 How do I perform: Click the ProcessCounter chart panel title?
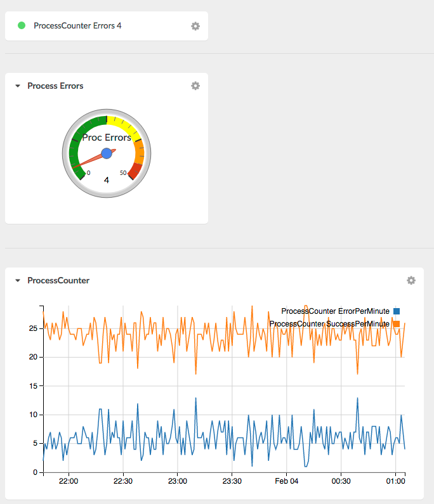coord(58,280)
